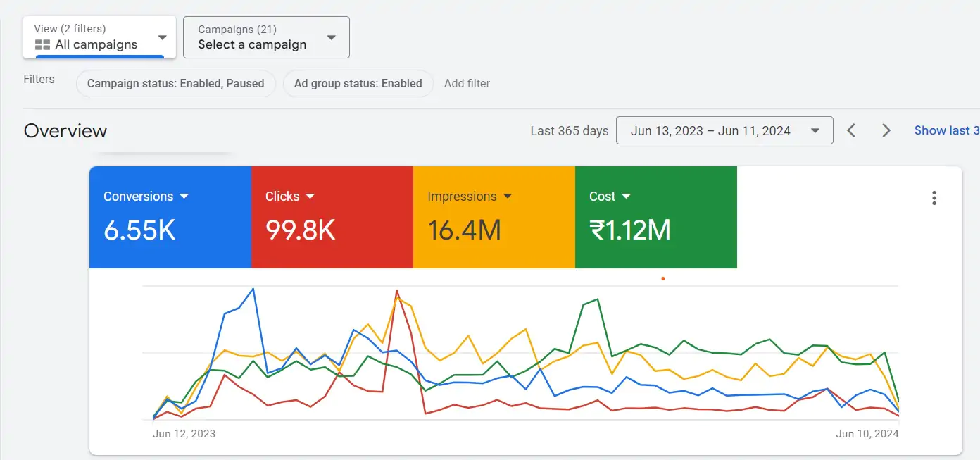Toggle the Ad group status: Enabled filter chip
The height and width of the screenshot is (460, 980).
pos(358,83)
